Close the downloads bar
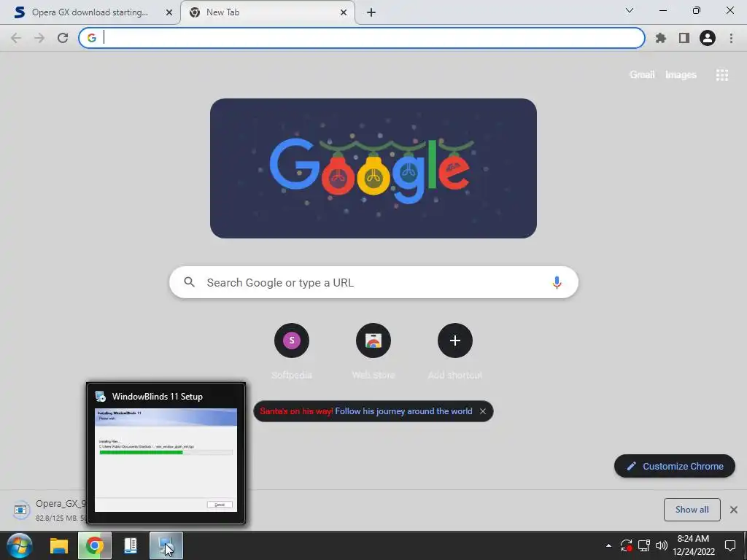Screen dimensions: 747x560 (734, 510)
